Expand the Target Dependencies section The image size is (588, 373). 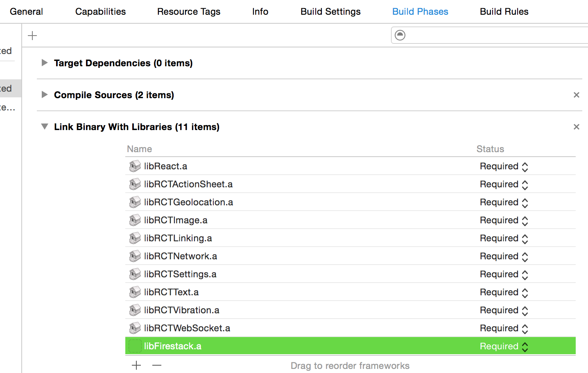point(44,63)
